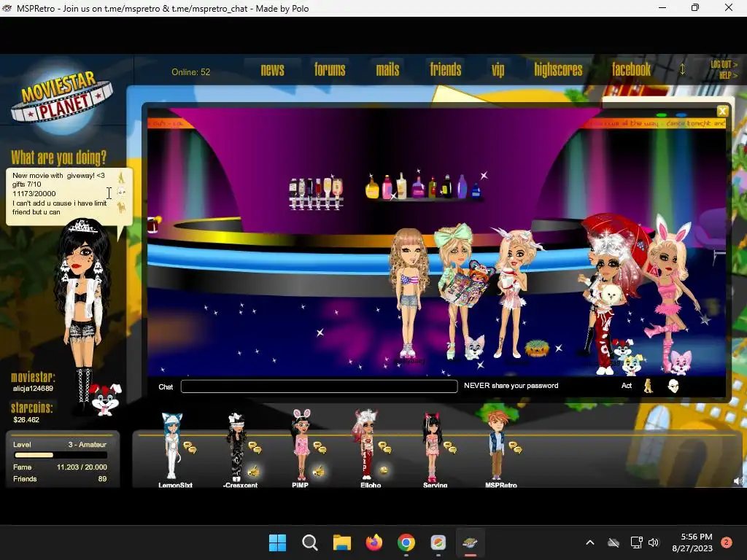
Task: Click the HELP link
Action: pos(727,75)
